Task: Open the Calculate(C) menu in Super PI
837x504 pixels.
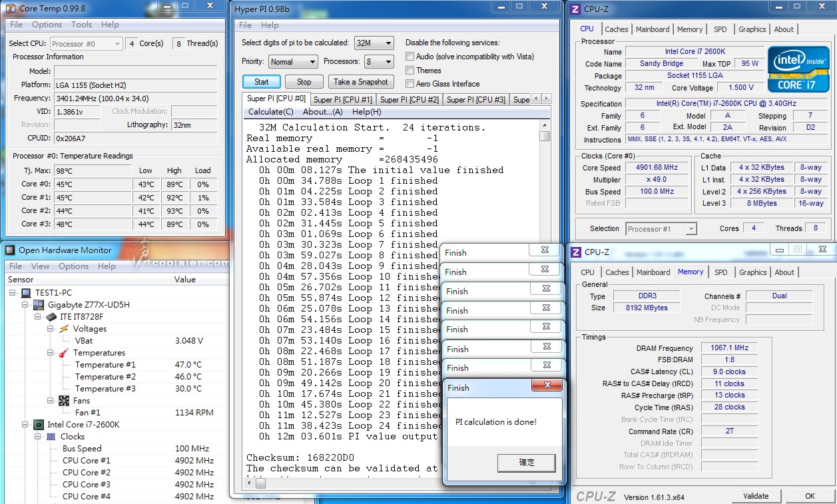Action: pos(270,112)
